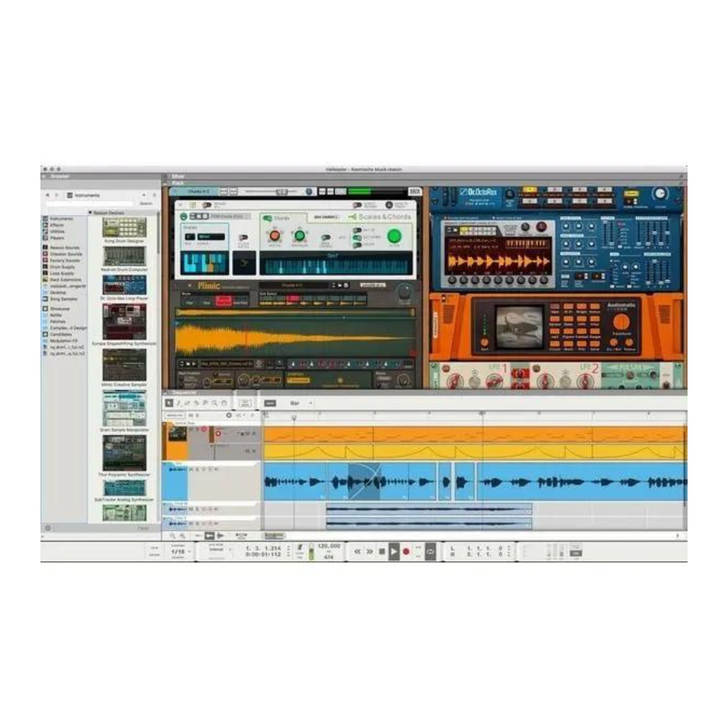The image size is (728, 728).
Task: Select Players in the Browser sidebar
Action: pyautogui.click(x=57, y=238)
